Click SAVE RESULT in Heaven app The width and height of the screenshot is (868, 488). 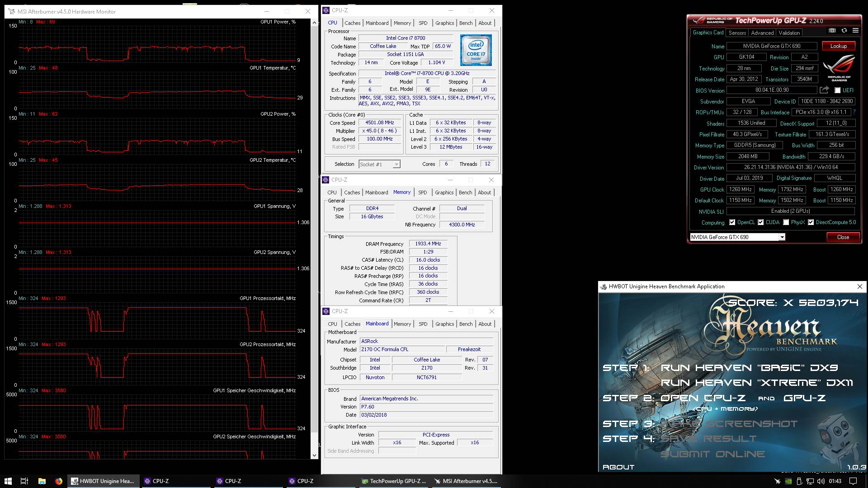point(708,439)
